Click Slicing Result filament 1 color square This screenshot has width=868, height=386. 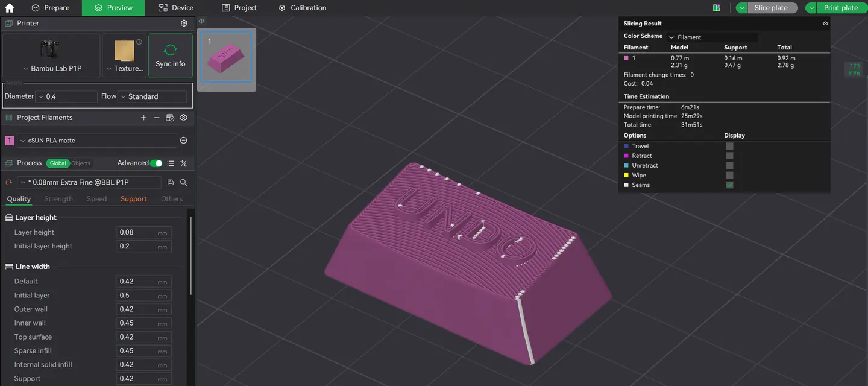click(x=626, y=58)
